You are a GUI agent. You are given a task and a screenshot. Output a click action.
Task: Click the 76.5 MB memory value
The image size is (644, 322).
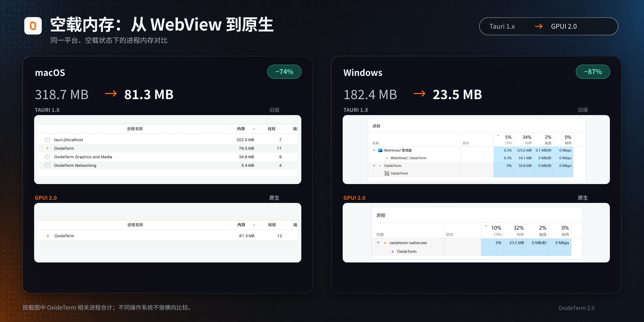click(x=246, y=148)
